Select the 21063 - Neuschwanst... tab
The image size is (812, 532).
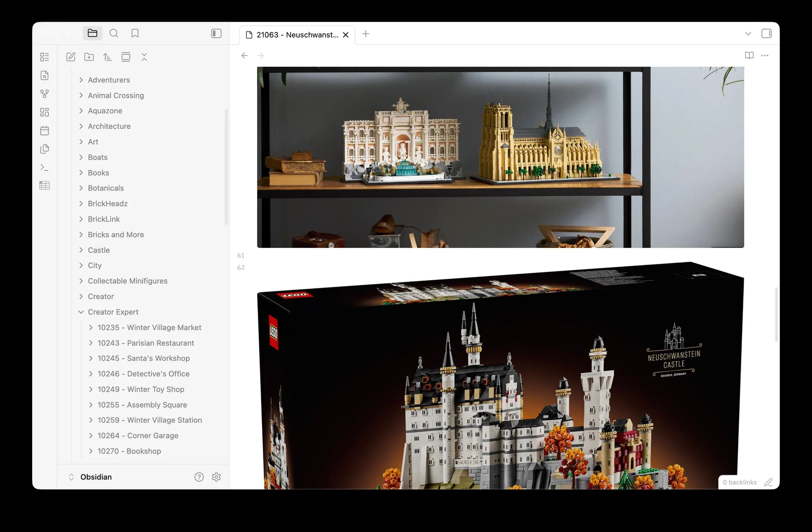[x=297, y=35]
